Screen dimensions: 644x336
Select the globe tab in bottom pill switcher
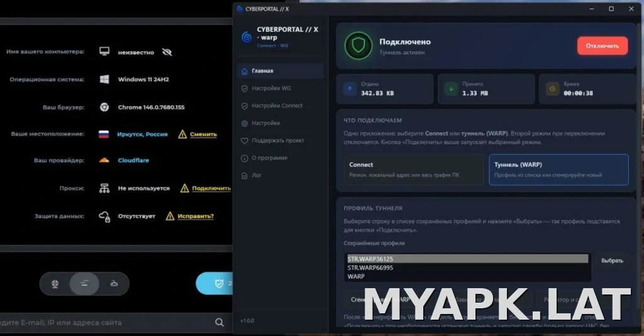[x=55, y=283]
